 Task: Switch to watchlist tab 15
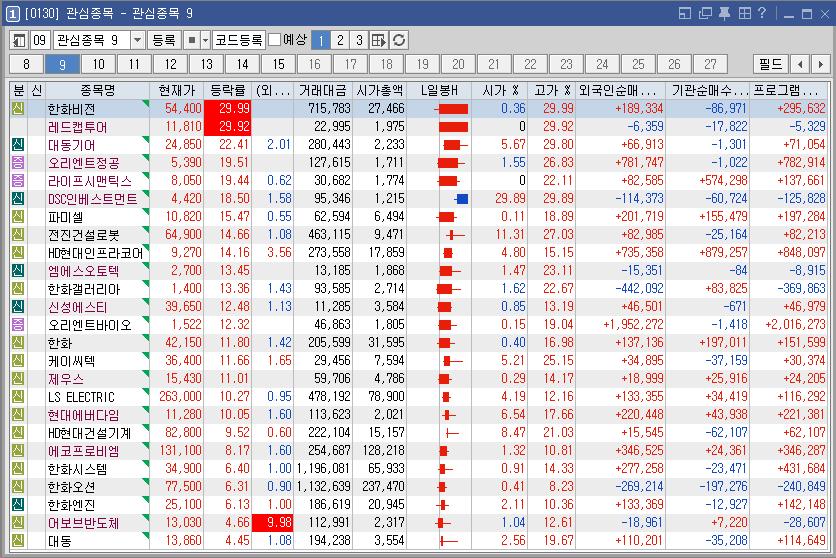(x=279, y=64)
